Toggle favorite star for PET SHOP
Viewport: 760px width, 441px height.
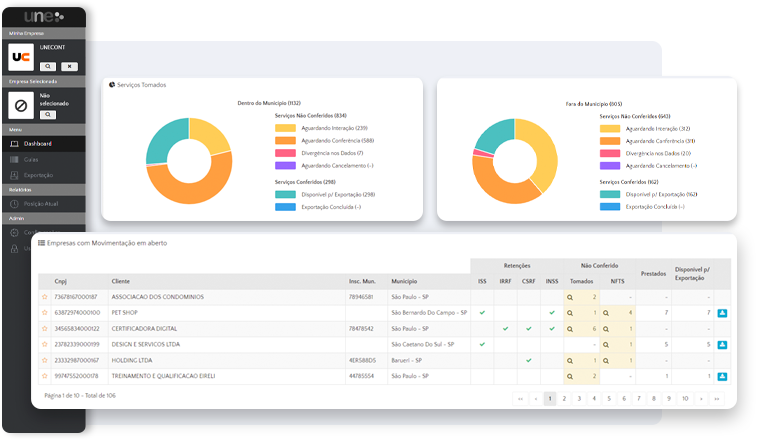click(x=44, y=313)
